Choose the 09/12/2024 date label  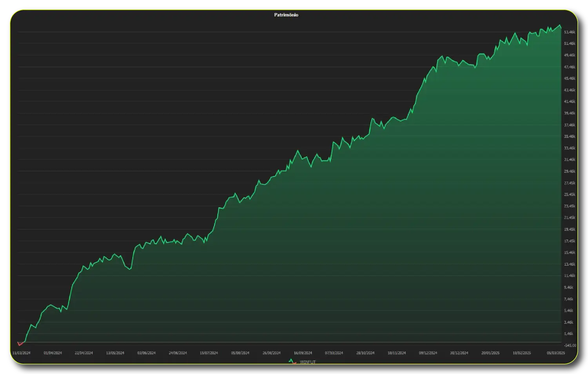(x=428, y=353)
